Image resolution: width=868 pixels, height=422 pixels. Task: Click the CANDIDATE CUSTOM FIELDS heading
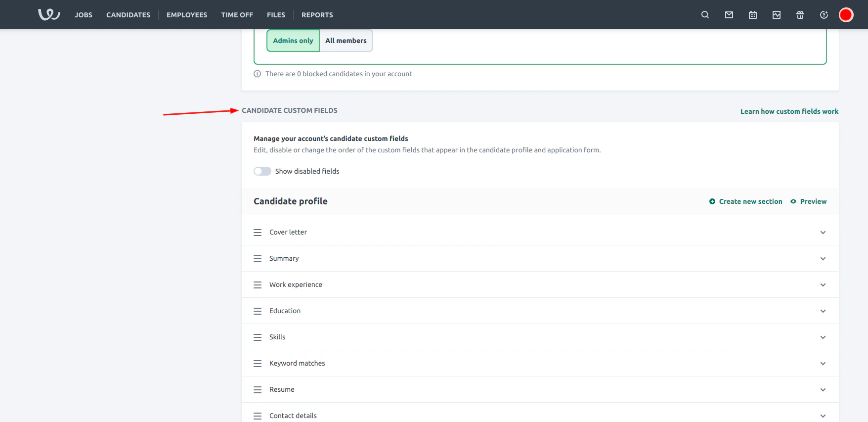click(290, 110)
